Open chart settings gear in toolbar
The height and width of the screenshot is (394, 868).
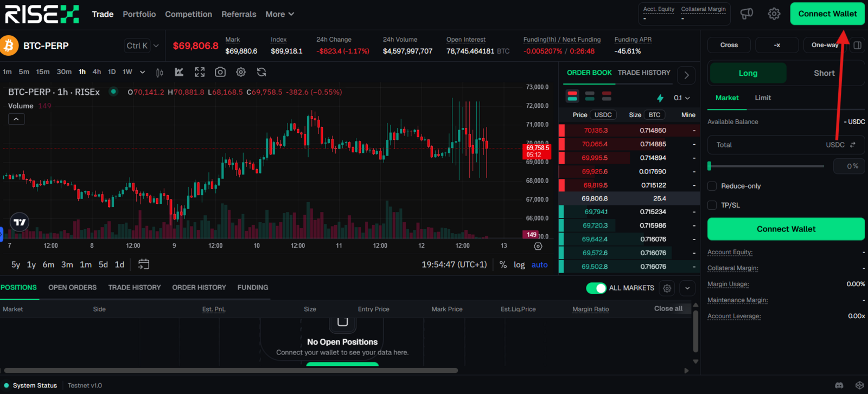coord(241,72)
